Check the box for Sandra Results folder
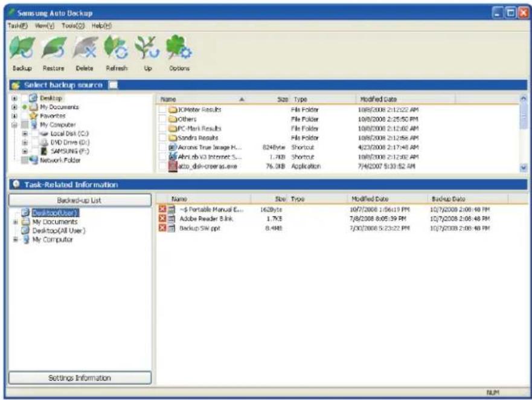532x400 pixels. point(163,138)
